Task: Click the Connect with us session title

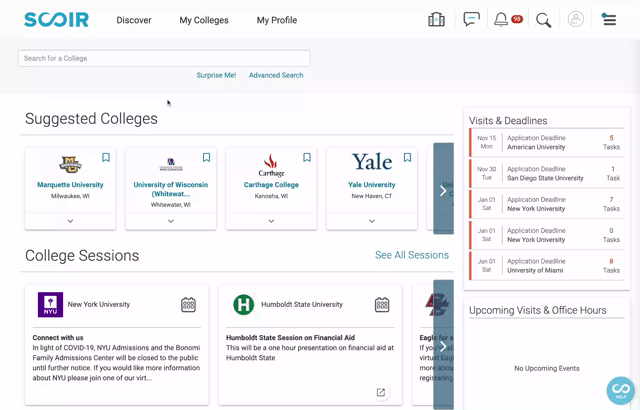Action: click(58, 338)
